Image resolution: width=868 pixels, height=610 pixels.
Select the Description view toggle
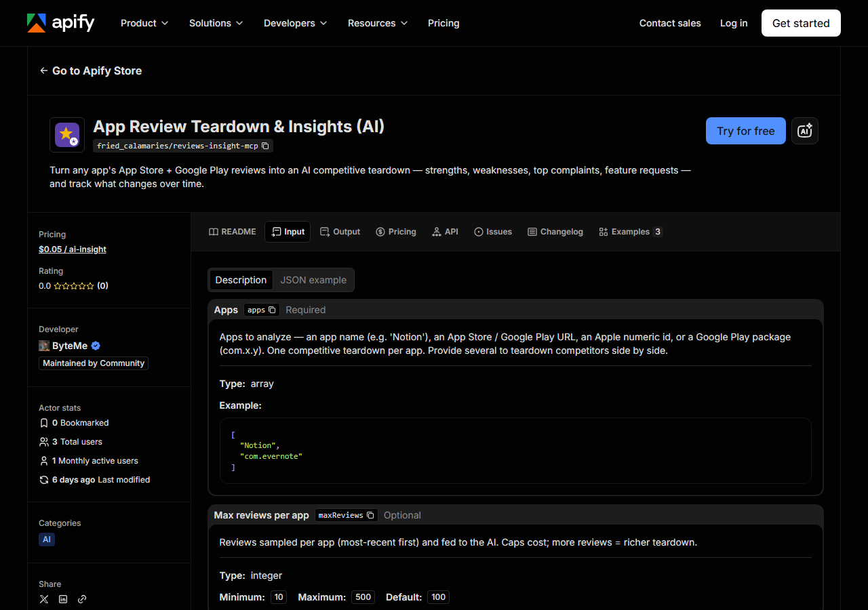point(241,280)
